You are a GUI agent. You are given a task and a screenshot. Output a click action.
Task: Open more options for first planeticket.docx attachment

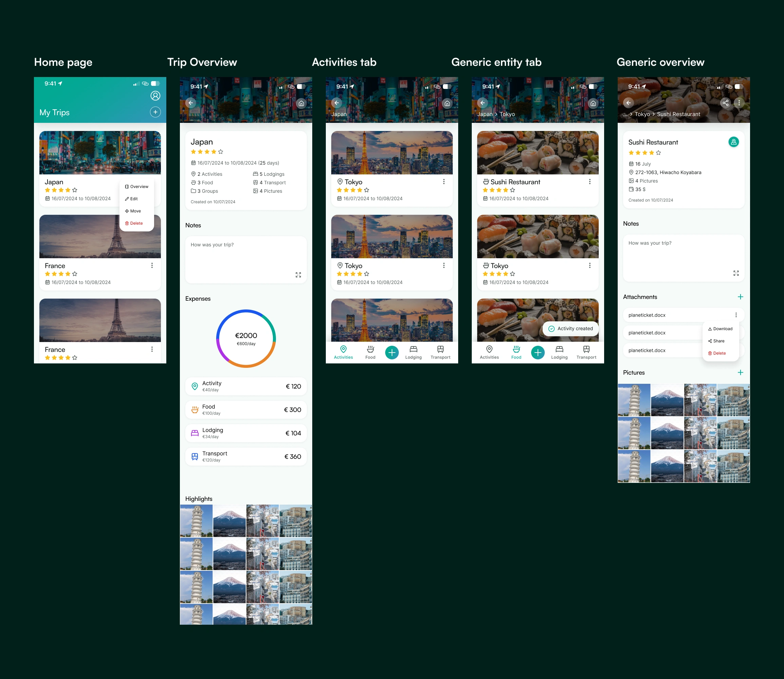[736, 315]
